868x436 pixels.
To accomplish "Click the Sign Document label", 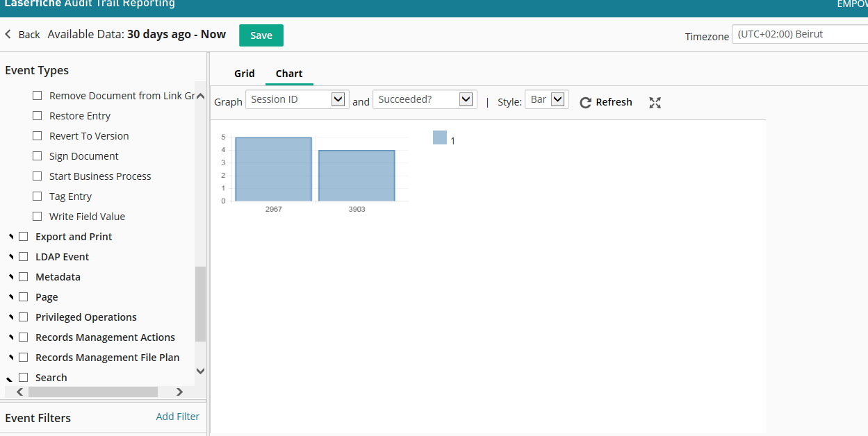I will (x=84, y=156).
